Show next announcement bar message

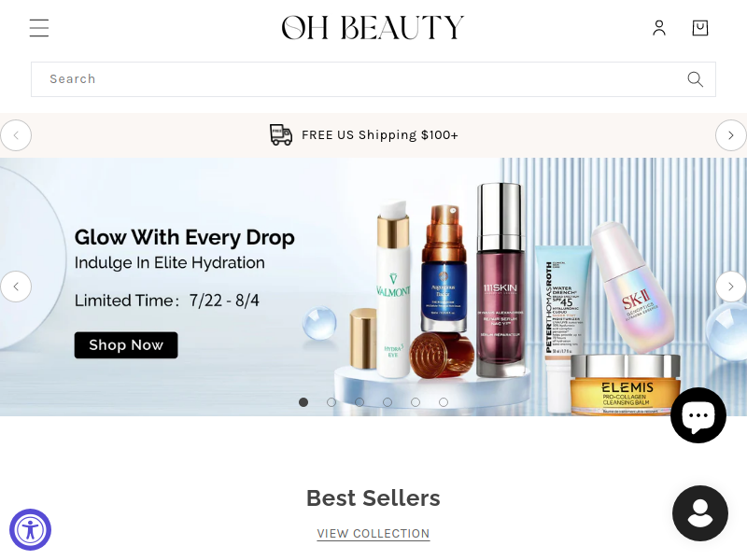pyautogui.click(x=731, y=135)
